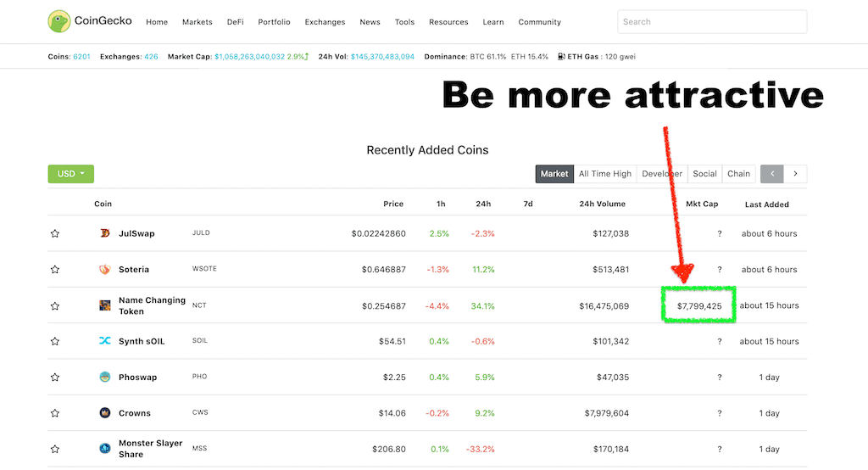Favorite JulSwap with its star icon
Image resolution: width=868 pixels, height=470 pixels.
[x=55, y=233]
